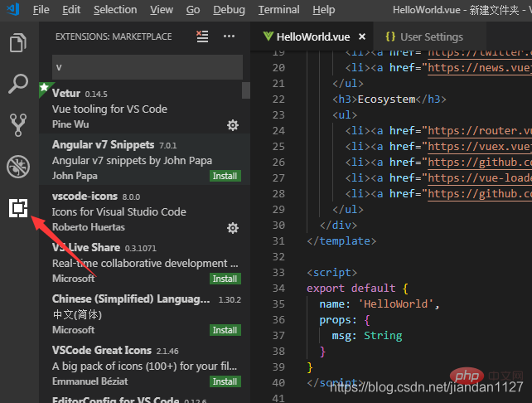Select VSCode Great Icons extension title
Image resolution: width=532 pixels, height=403 pixels.
click(x=102, y=351)
